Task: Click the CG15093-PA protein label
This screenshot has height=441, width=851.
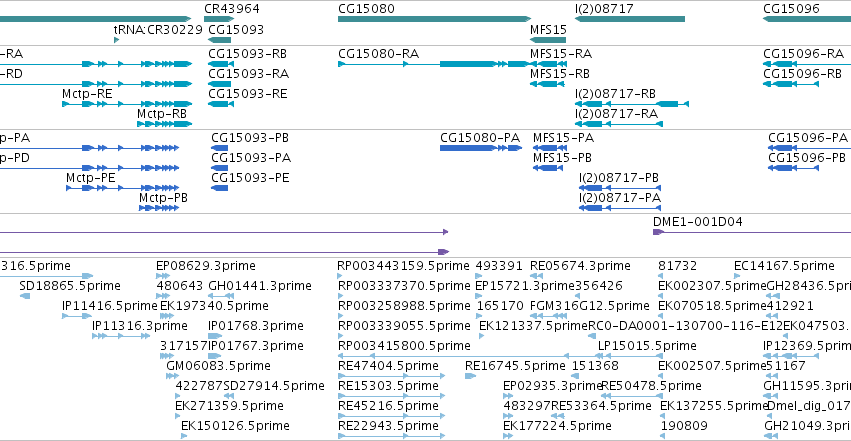Action: 251,158
